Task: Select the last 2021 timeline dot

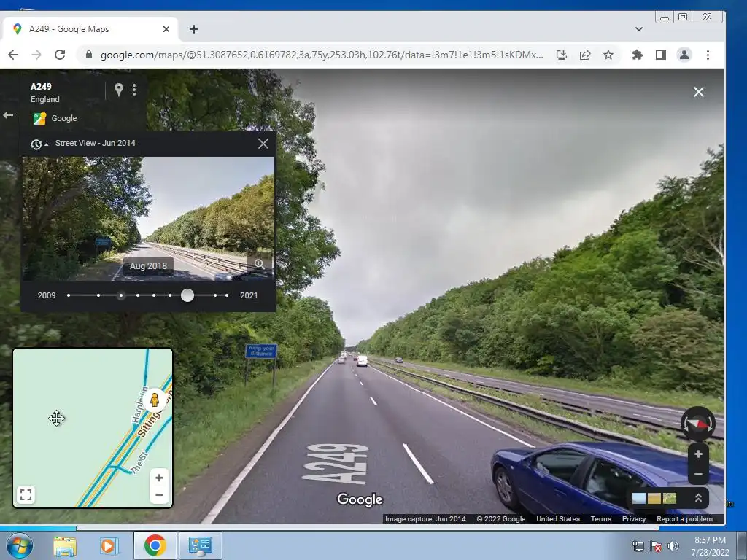Action: (227, 295)
